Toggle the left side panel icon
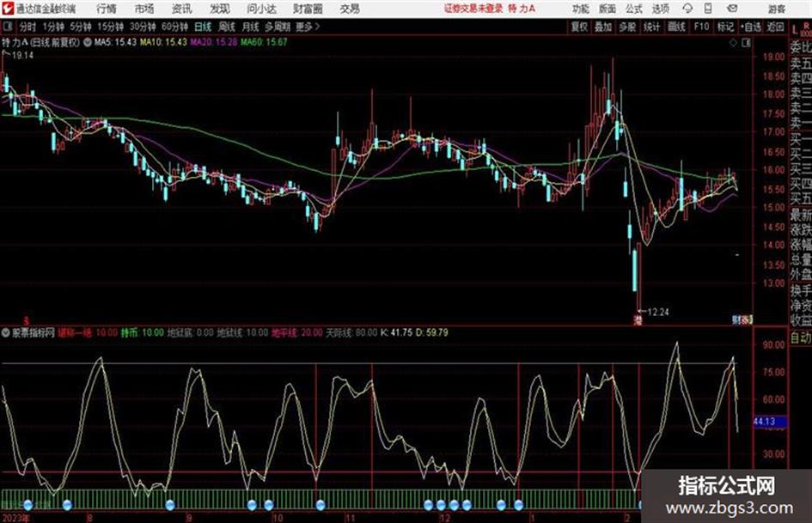The image size is (812, 523). (7, 27)
